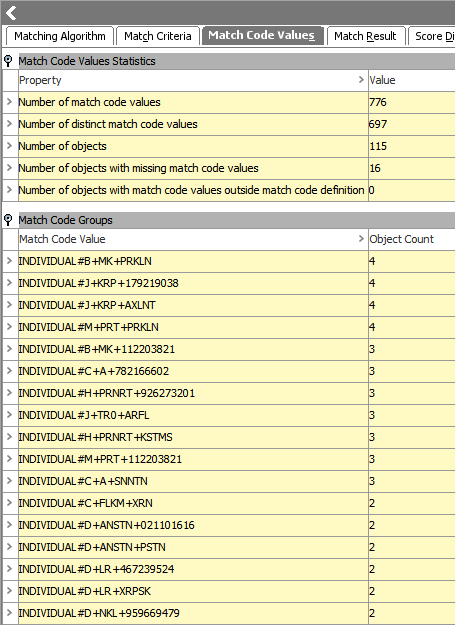Toggle pin icon beside Match Code Groups
Viewport: 455px width, 625px height.
click(x=8, y=220)
